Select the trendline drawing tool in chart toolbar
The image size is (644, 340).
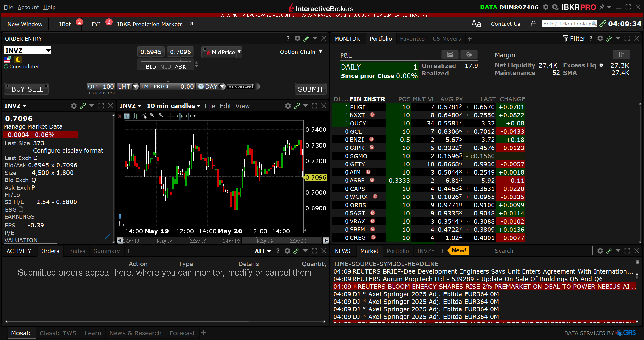point(144,116)
